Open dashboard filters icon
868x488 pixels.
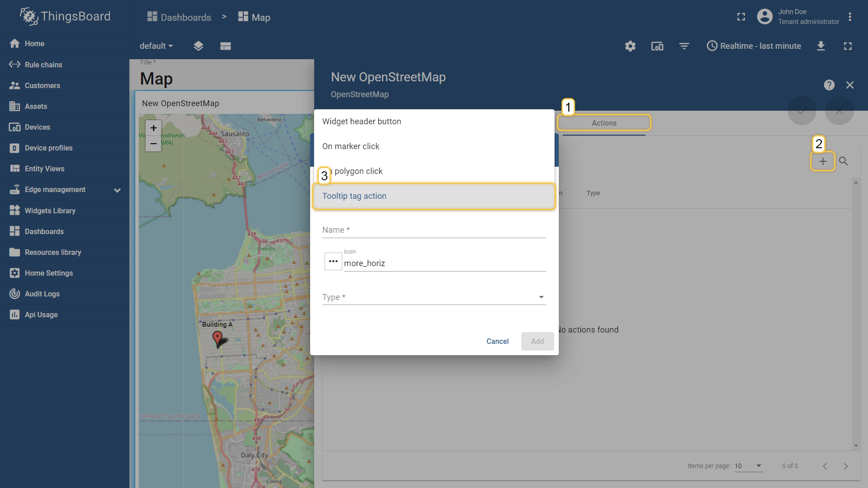pyautogui.click(x=684, y=46)
